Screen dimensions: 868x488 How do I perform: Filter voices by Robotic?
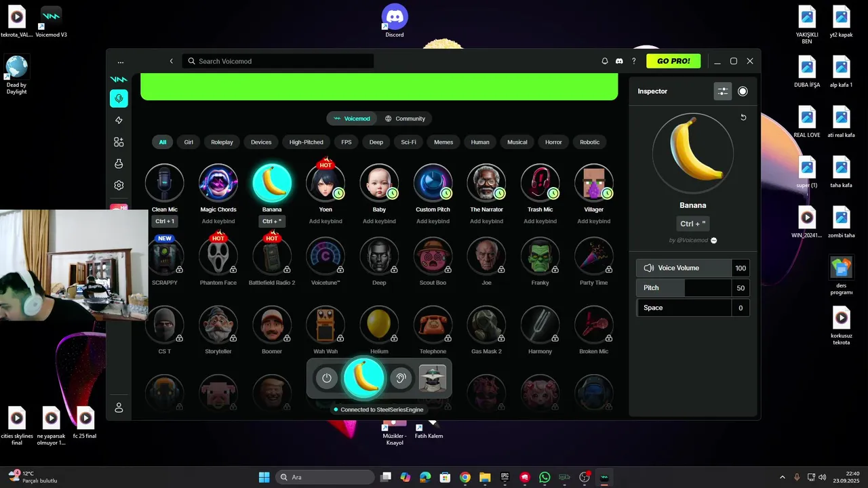point(589,142)
